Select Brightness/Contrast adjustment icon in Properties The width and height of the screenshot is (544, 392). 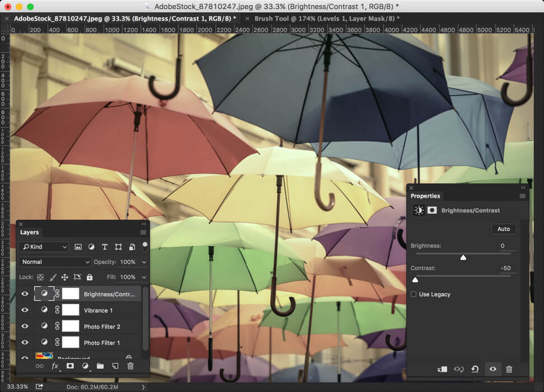[419, 210]
